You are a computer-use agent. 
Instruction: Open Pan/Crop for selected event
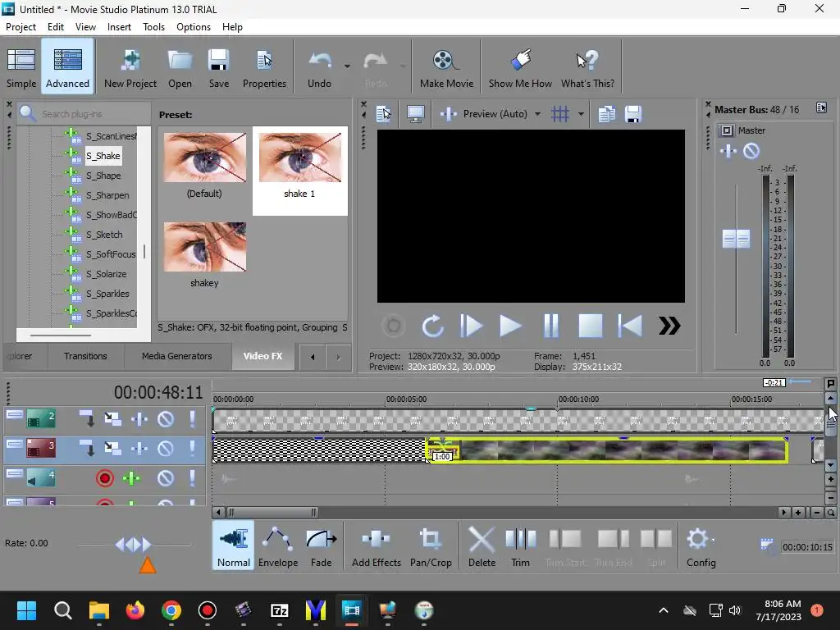431,546
